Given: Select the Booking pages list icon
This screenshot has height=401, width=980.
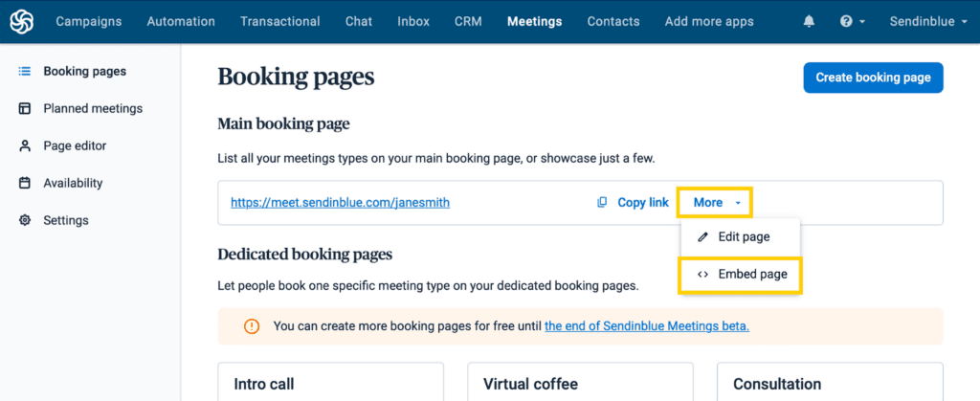Looking at the screenshot, I should point(25,71).
